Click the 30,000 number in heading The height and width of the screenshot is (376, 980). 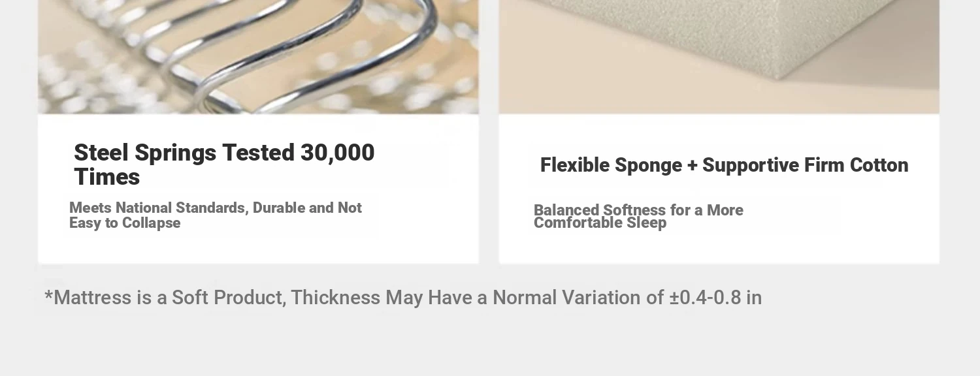click(337, 153)
